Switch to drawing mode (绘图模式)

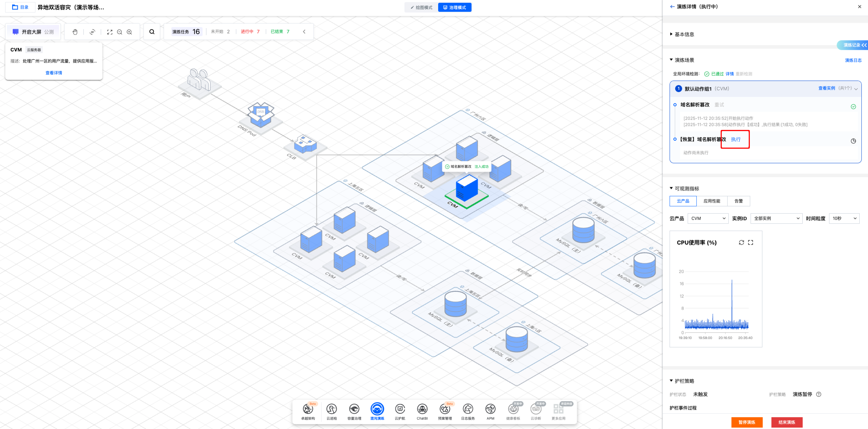tap(421, 7)
